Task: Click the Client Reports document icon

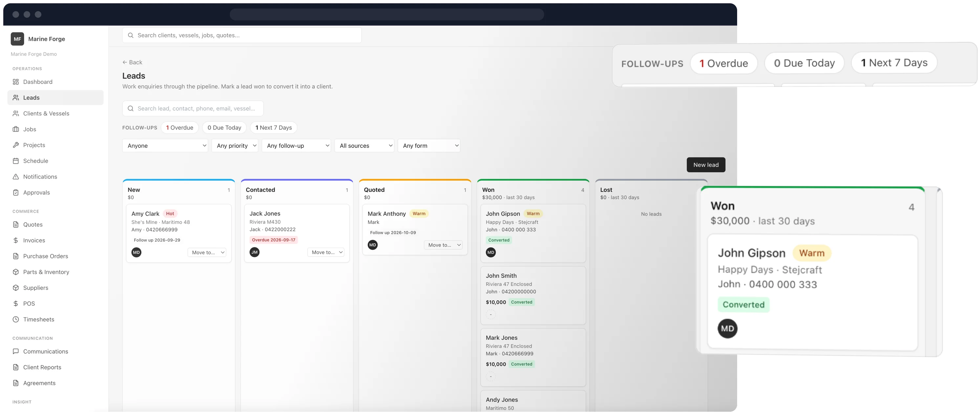Action: [x=16, y=367]
